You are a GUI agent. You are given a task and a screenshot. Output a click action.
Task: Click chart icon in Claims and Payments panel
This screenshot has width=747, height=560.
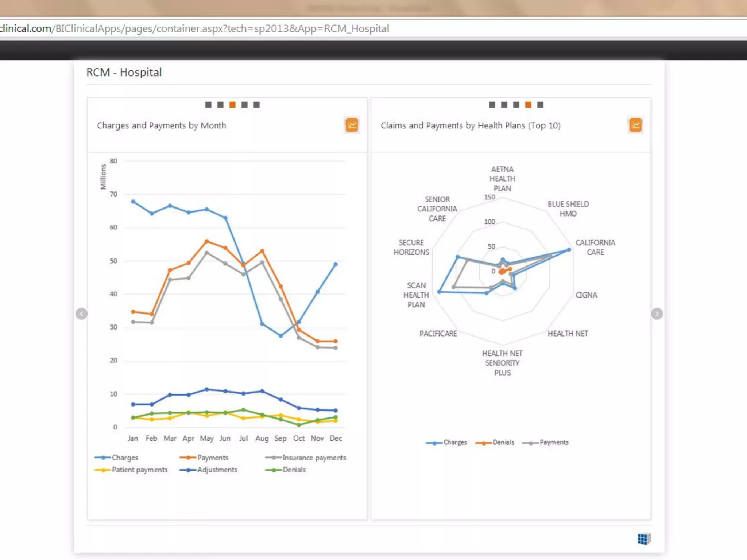tap(635, 125)
